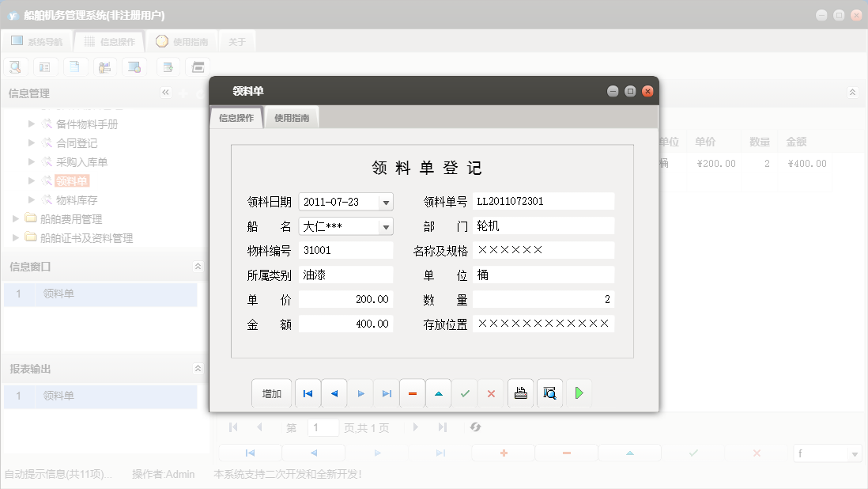Screen dimensions: 868x489
Task: Click the page number input field
Action: pyautogui.click(x=323, y=426)
